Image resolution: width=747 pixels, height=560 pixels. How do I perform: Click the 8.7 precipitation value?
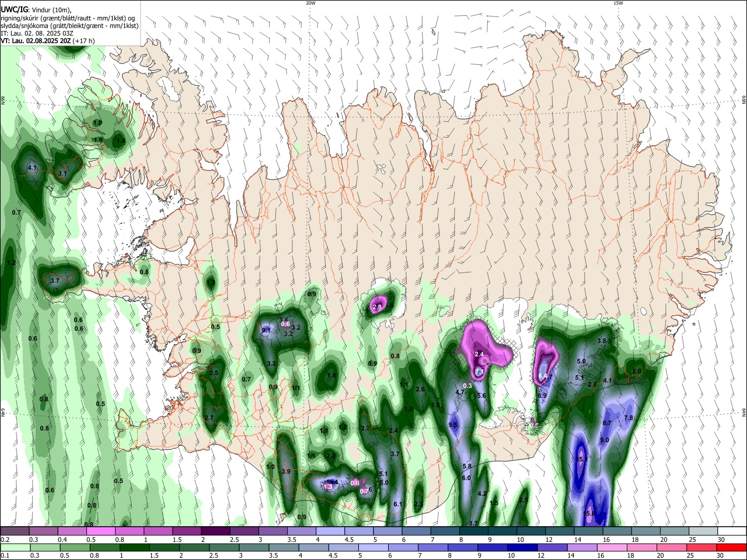pyautogui.click(x=607, y=423)
